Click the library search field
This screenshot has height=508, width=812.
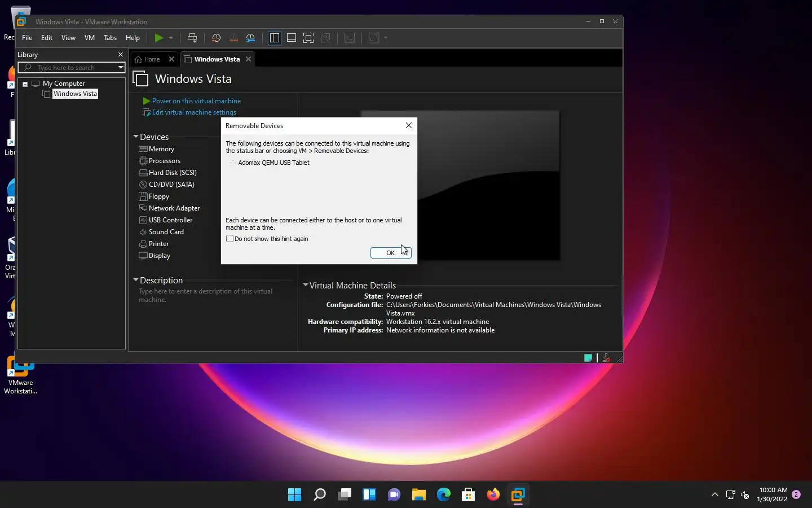pos(72,68)
